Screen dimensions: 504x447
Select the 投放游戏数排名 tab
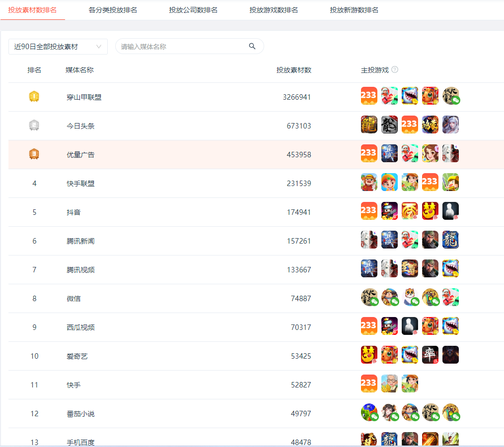(274, 10)
